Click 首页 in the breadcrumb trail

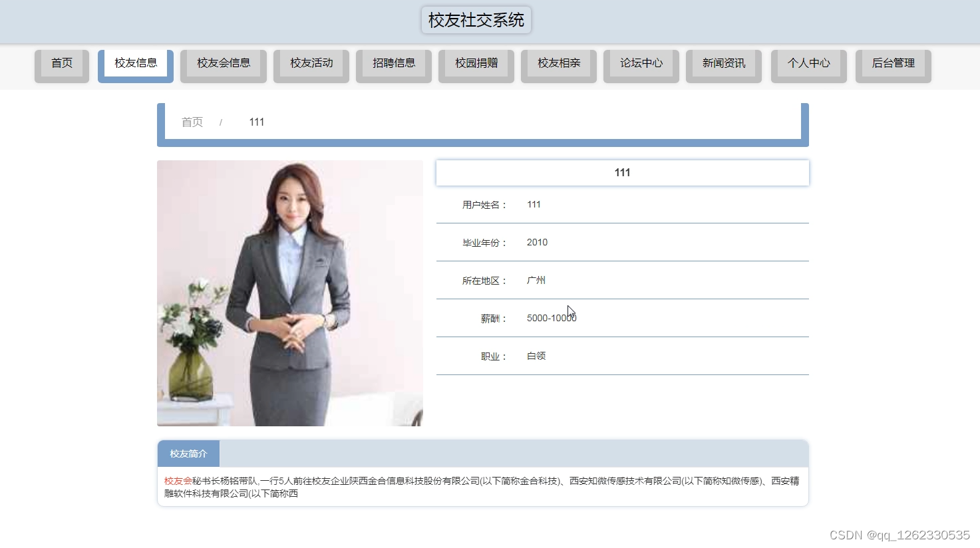pos(192,122)
